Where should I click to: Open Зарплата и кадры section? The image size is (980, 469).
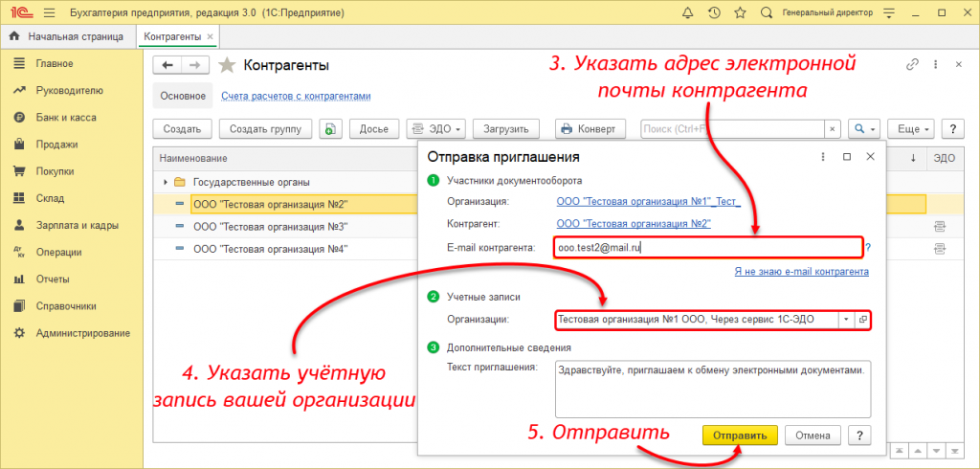pos(77,225)
